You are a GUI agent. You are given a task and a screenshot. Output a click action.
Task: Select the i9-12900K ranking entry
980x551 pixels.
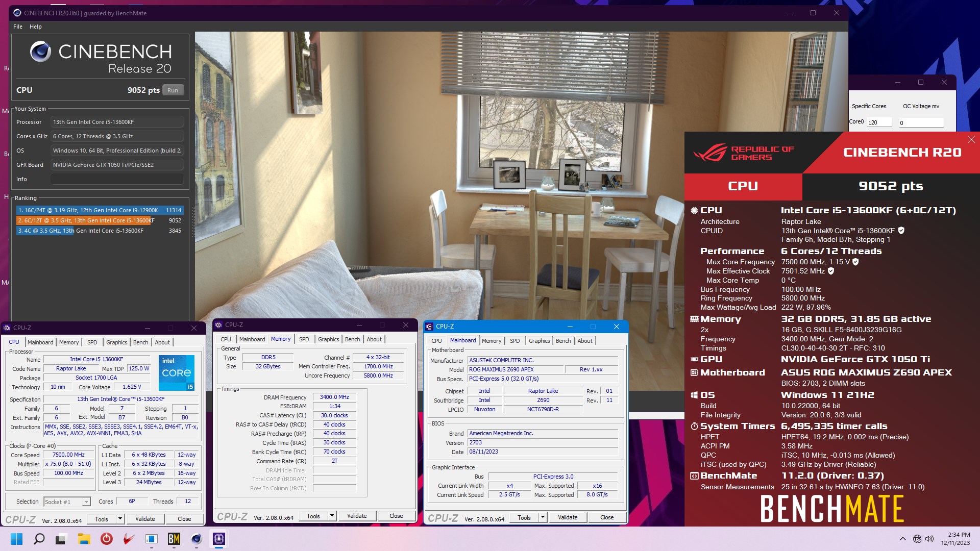tap(100, 210)
